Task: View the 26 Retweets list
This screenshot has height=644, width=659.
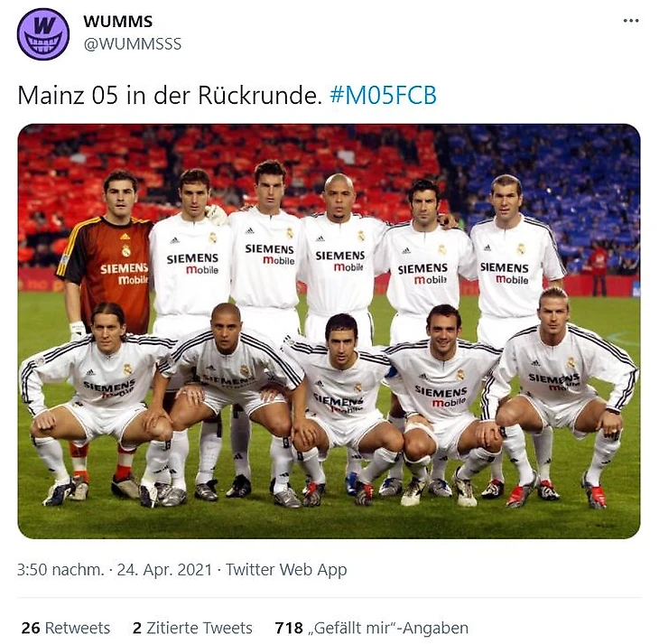Action: (66, 628)
